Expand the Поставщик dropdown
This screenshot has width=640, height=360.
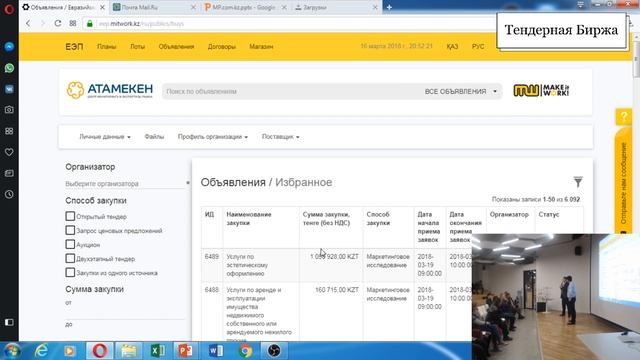(x=280, y=137)
